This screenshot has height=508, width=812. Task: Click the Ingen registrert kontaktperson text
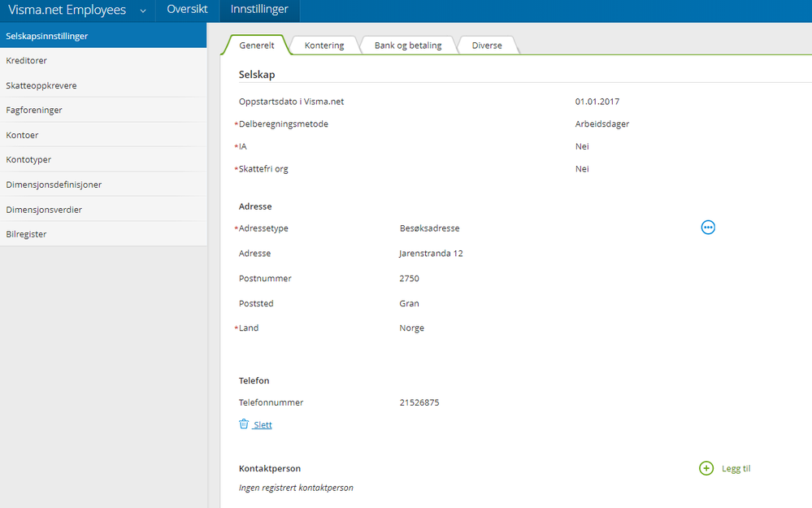(x=296, y=488)
